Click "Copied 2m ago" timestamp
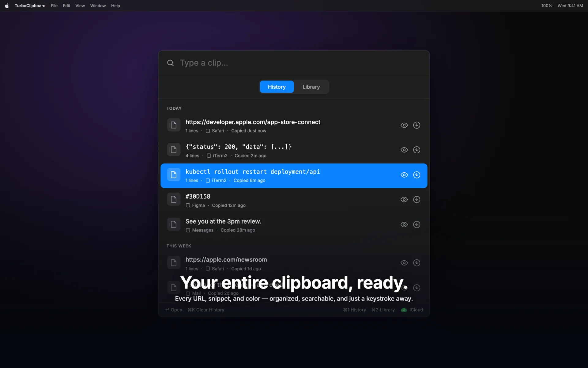 tap(251, 156)
